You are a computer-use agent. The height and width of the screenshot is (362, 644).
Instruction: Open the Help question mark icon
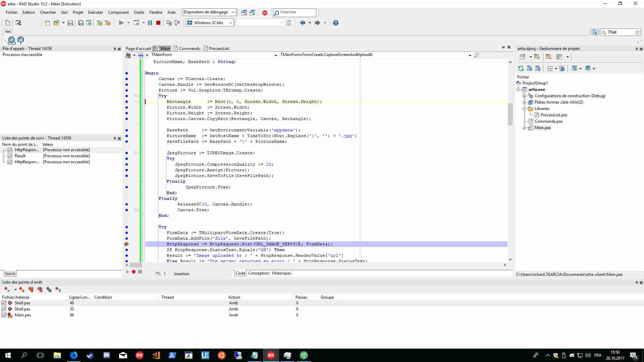(x=335, y=23)
